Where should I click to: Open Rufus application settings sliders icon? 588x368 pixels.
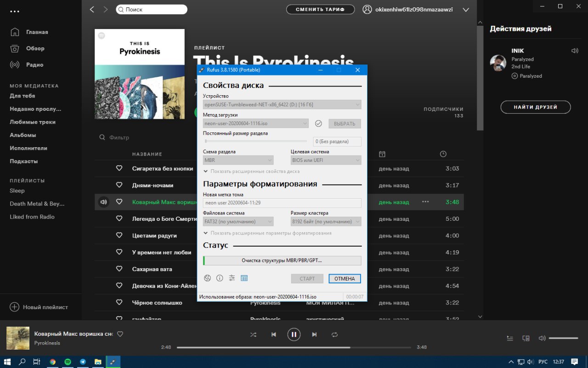(232, 278)
